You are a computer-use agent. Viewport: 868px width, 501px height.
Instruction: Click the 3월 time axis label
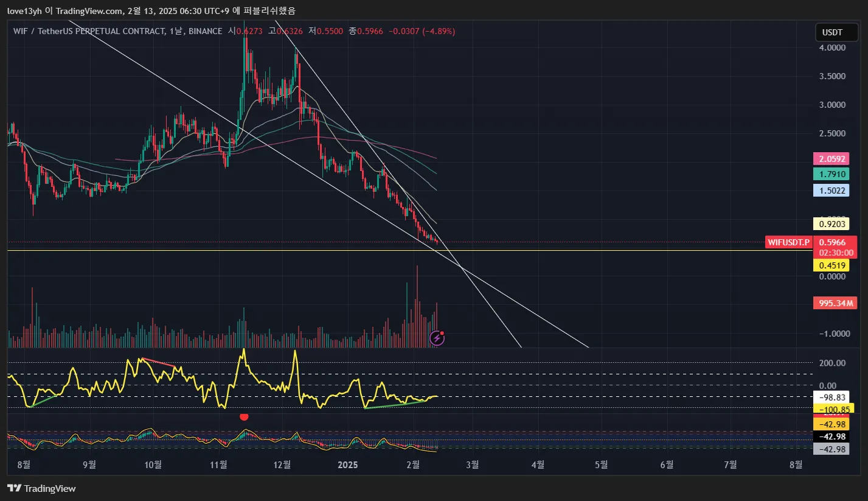(x=472, y=465)
